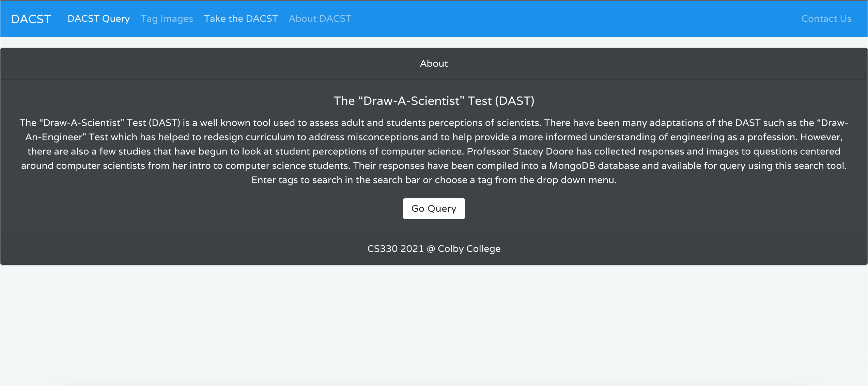This screenshot has width=868, height=386.
Task: Click "Colby College" in the card footer
Action: (469, 249)
